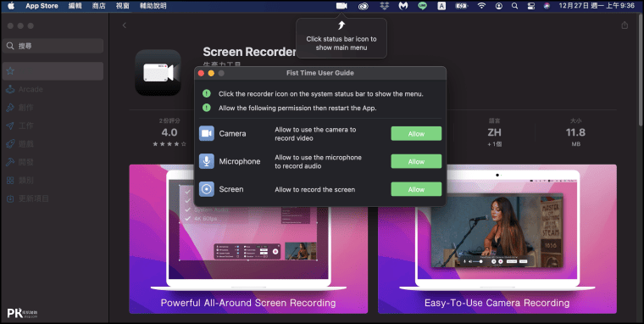Open the 編輯 menu
The image size is (644, 324).
pyautogui.click(x=75, y=6)
